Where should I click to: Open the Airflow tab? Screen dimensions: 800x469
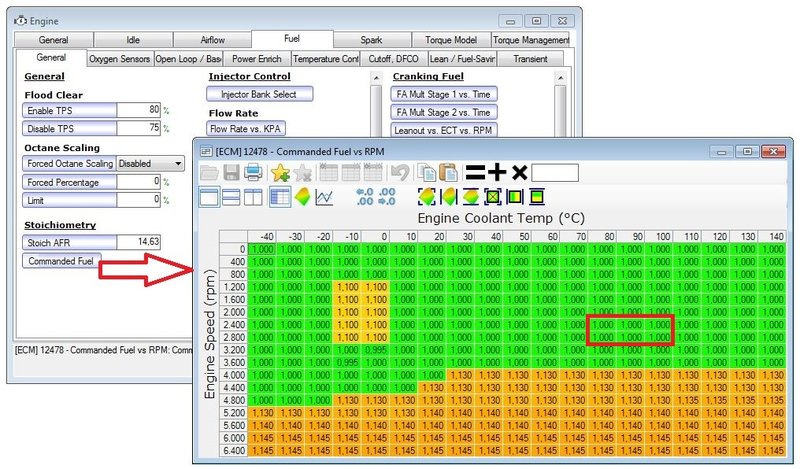click(213, 40)
